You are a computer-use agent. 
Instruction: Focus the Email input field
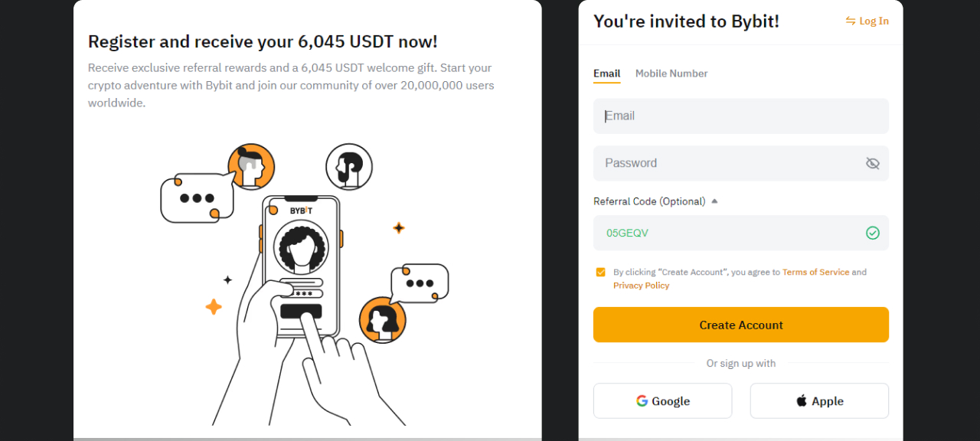(741, 116)
